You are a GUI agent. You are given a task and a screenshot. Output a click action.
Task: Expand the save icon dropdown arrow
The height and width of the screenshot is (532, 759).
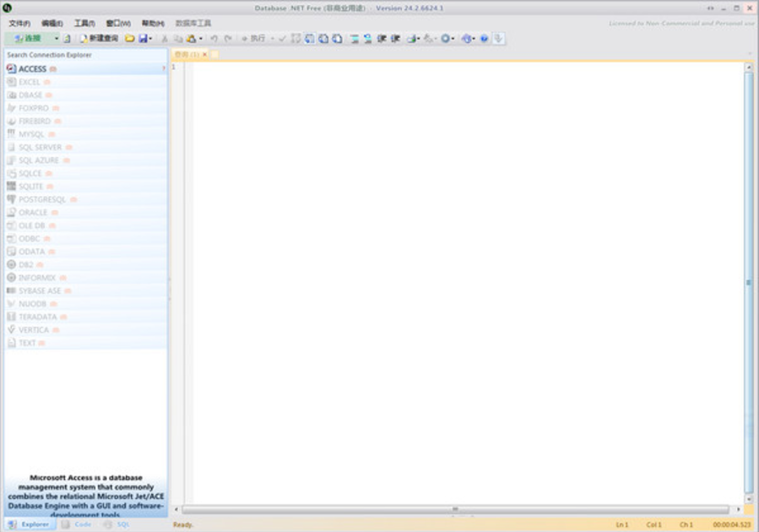(150, 38)
